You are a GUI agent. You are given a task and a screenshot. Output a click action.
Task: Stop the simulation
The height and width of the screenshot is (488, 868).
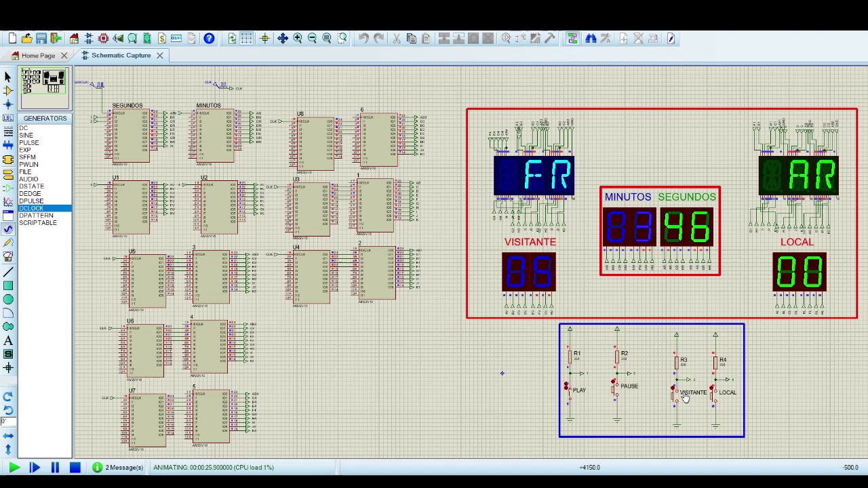[x=75, y=468]
